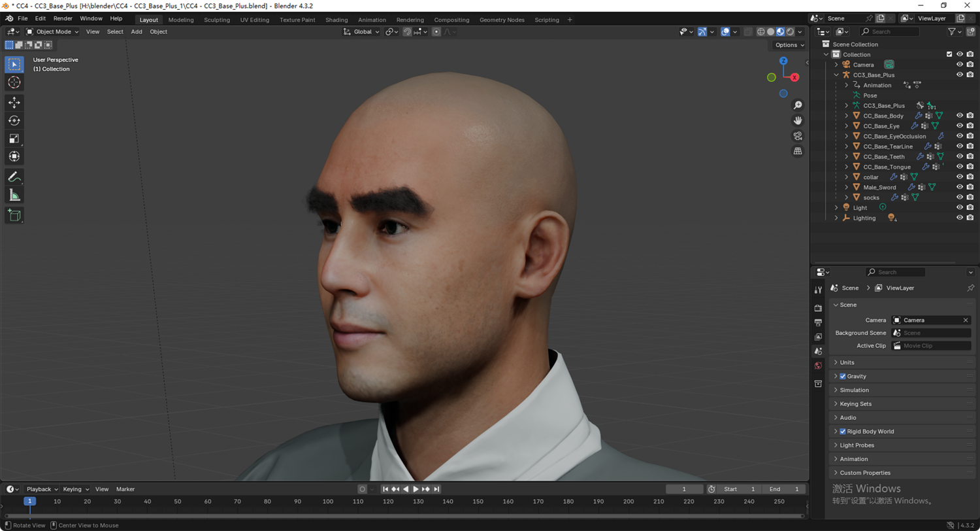Toggle X-ray display in viewport header
The width and height of the screenshot is (980, 531).
(748, 31)
